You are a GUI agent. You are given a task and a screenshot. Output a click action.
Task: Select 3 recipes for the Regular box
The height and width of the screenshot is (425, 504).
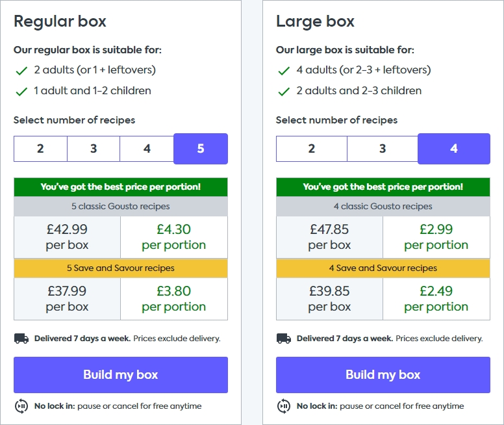pyautogui.click(x=94, y=149)
